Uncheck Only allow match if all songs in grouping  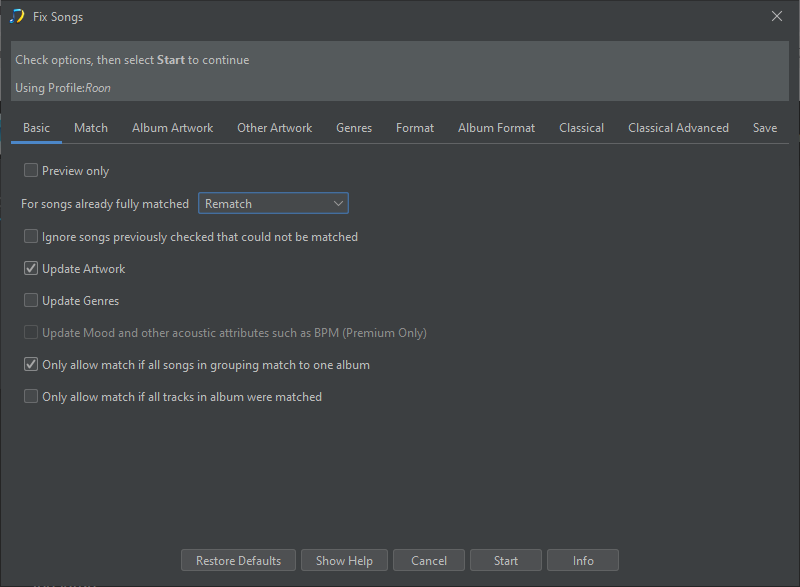pos(31,365)
